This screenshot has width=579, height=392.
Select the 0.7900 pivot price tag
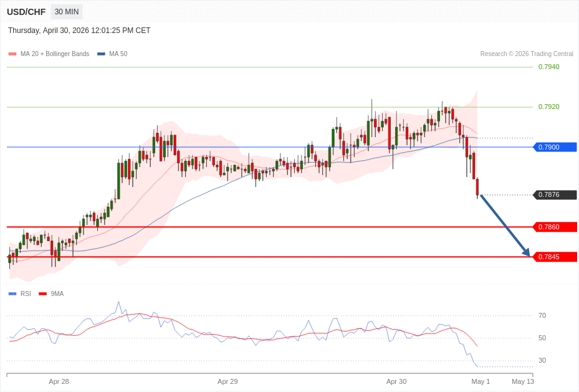click(555, 147)
